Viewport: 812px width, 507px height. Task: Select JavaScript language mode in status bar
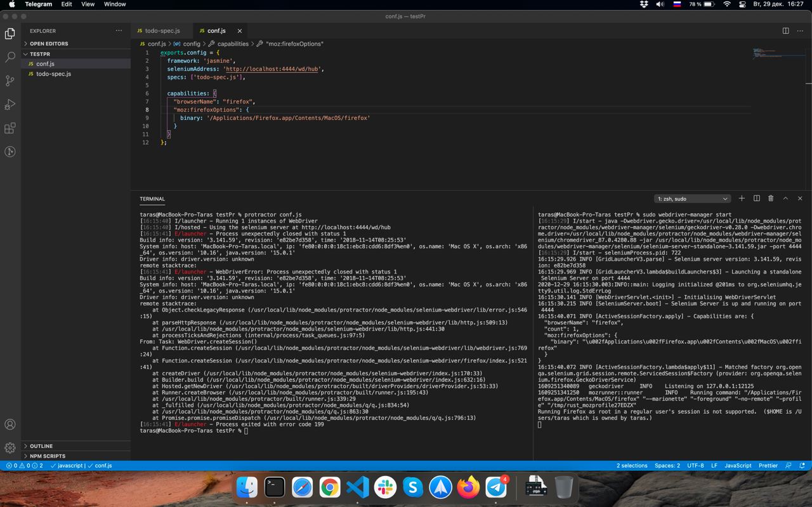pyautogui.click(x=738, y=466)
